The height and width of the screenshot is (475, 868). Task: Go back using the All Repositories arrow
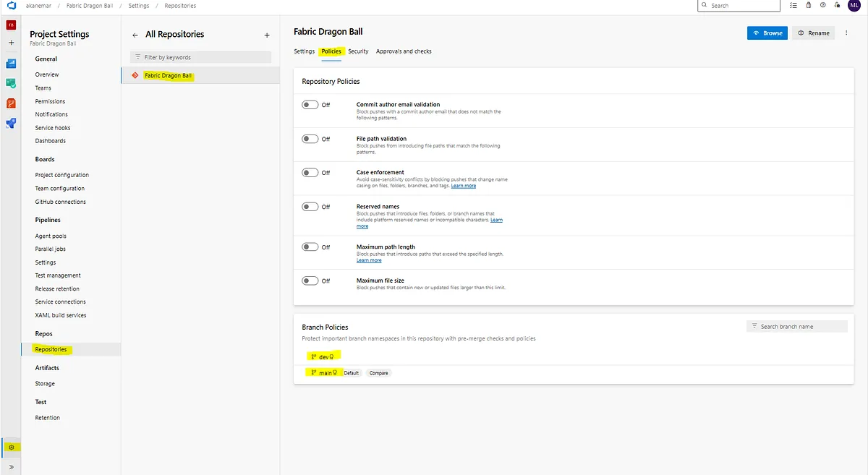135,35
